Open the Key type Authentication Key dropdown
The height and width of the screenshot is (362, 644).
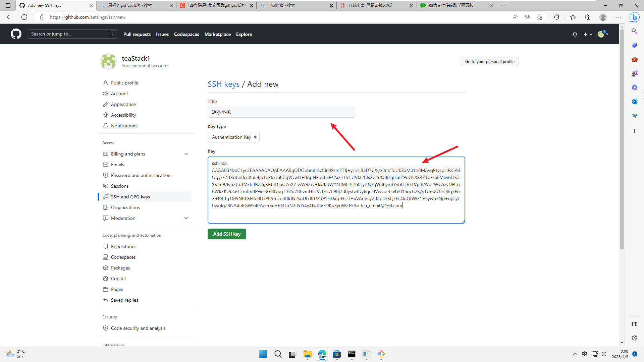[233, 137]
